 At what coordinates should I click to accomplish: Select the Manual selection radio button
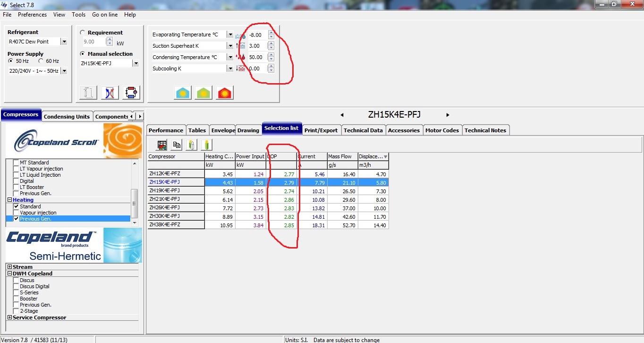pos(83,54)
